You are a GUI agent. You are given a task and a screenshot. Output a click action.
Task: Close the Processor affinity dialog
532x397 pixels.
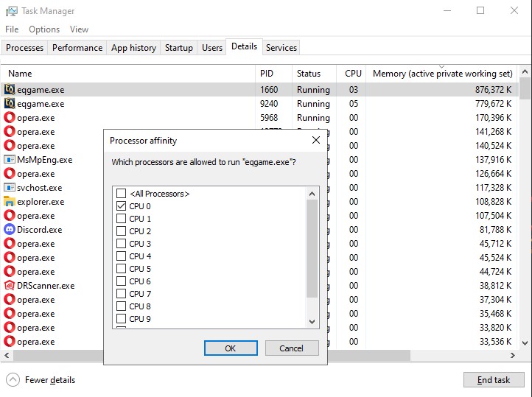click(316, 140)
